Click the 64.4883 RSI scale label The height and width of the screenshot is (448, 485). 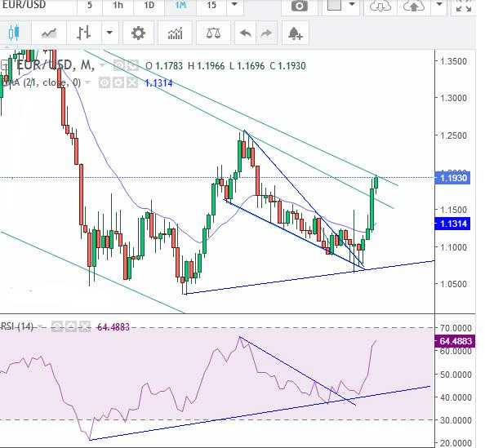(x=455, y=341)
